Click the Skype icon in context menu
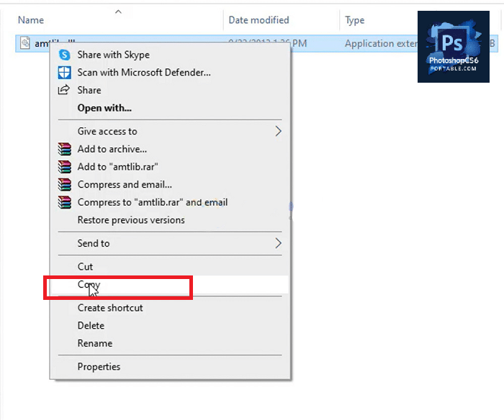Screen dimensions: 504x420 65,55
